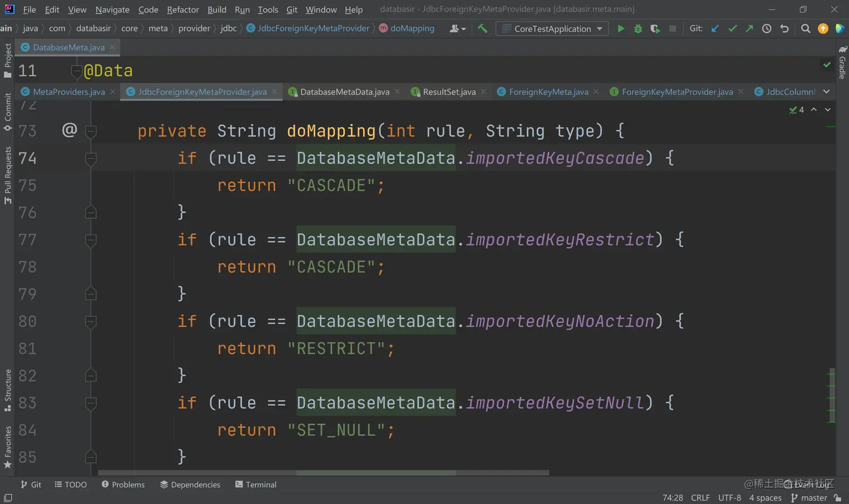Open the Navigate menu

coord(112,10)
